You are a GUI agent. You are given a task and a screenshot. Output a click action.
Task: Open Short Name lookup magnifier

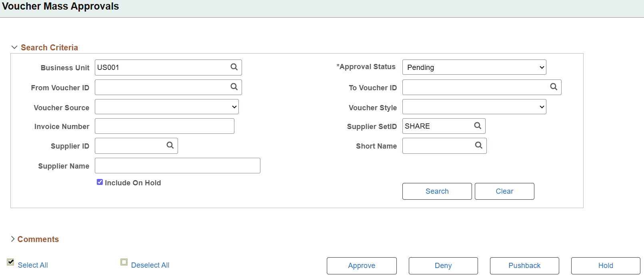click(479, 145)
